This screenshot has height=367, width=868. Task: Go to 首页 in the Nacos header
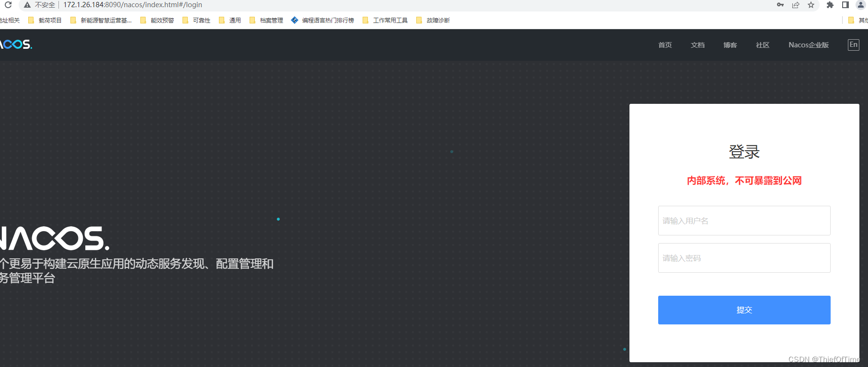pos(665,45)
